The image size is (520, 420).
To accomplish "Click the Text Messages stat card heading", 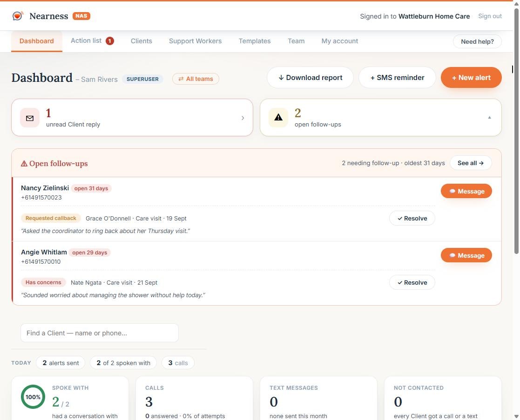I will click(x=293, y=388).
